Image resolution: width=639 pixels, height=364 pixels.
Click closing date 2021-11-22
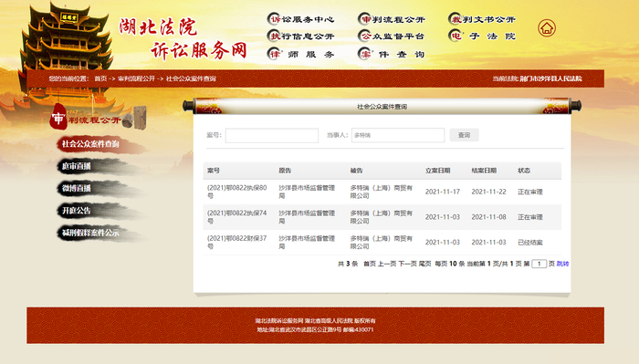[x=488, y=192]
